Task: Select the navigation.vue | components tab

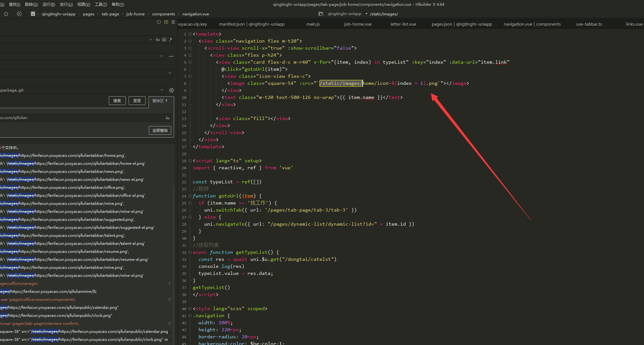Action: 532,24
